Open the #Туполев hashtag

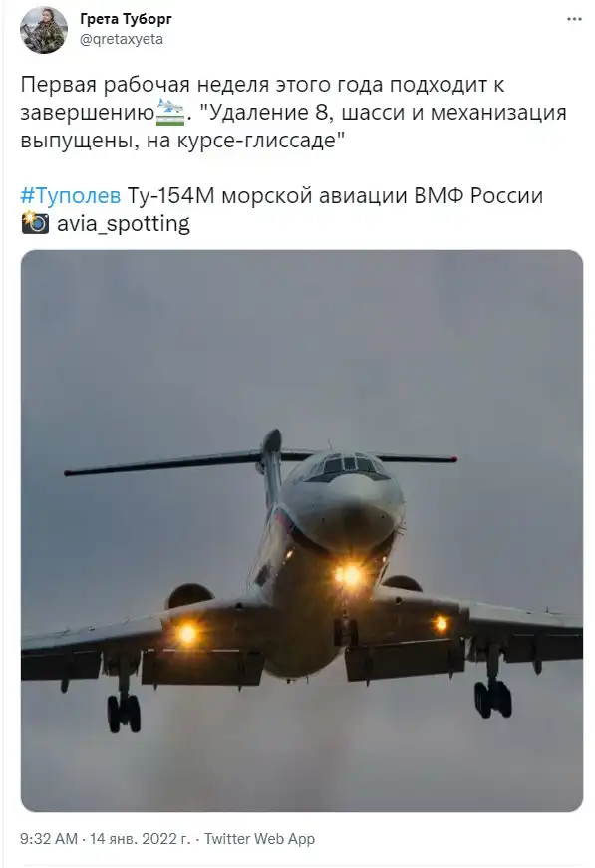pos(71,196)
